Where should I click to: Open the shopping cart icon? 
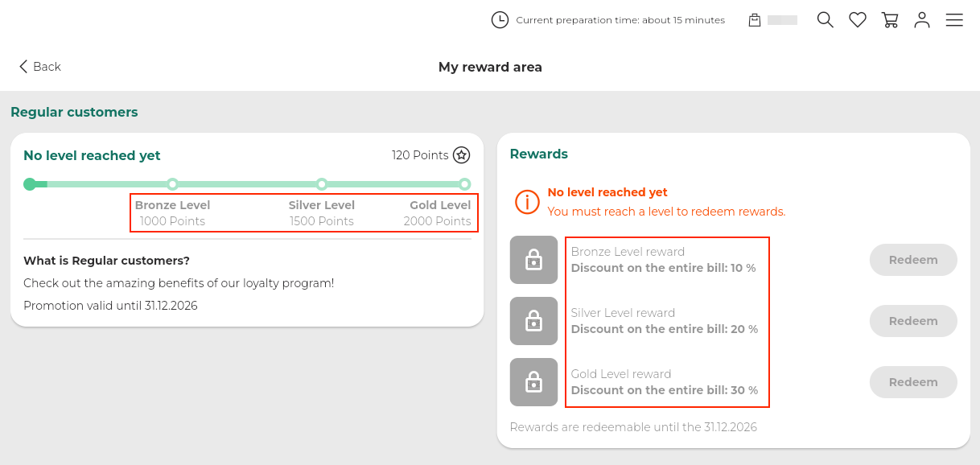pyautogui.click(x=890, y=20)
